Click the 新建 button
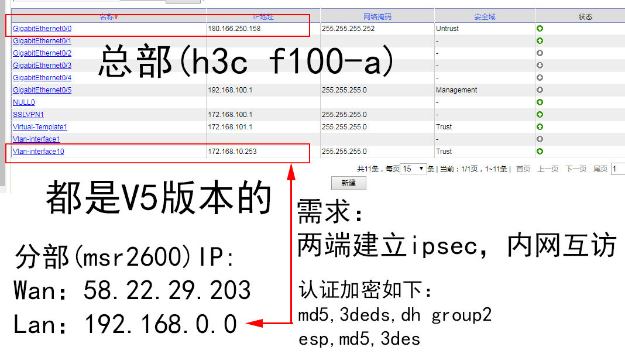The image size is (625, 364). coord(348,183)
